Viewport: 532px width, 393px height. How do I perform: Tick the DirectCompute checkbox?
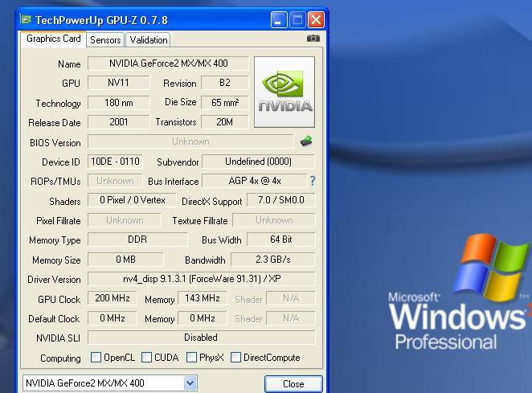click(235, 357)
